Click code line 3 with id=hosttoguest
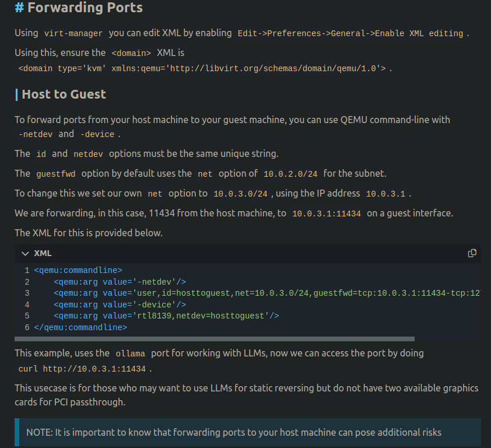The image size is (491, 448). pos(267,293)
